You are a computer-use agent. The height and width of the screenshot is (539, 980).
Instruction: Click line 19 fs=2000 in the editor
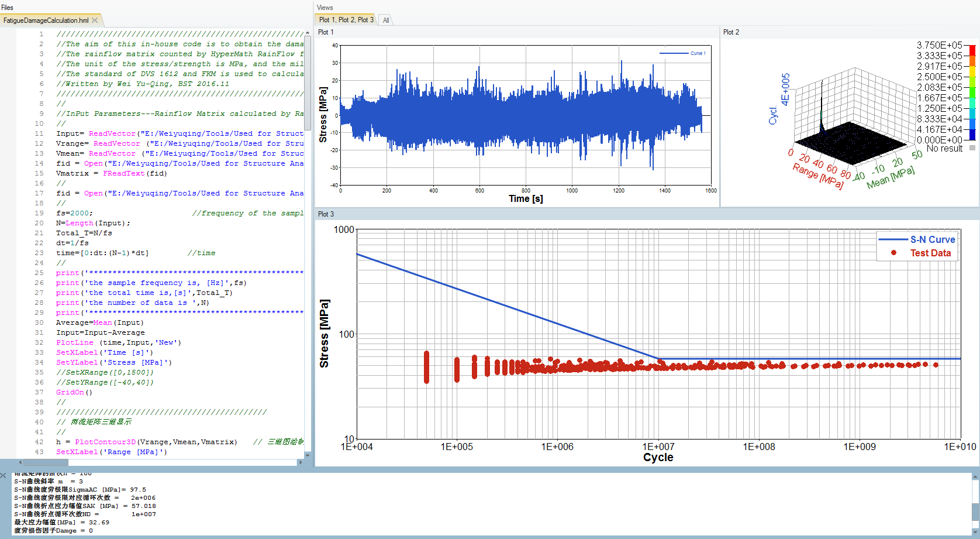pyautogui.click(x=74, y=213)
